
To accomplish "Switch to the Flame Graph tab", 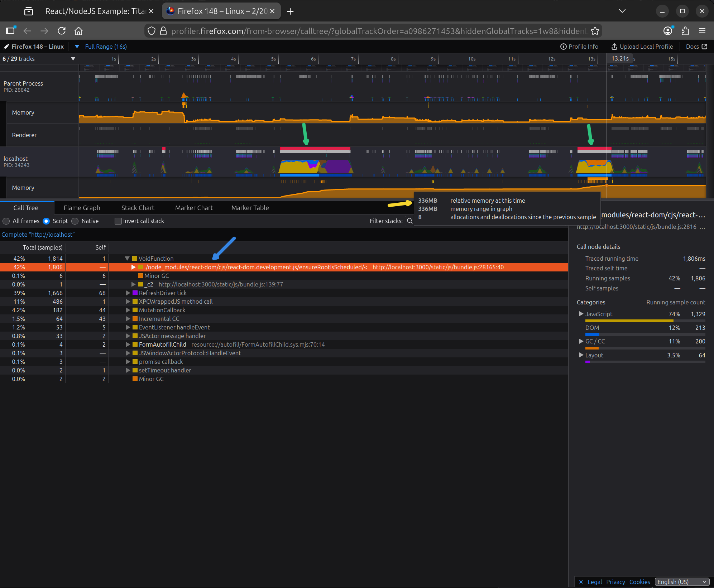I will click(82, 208).
